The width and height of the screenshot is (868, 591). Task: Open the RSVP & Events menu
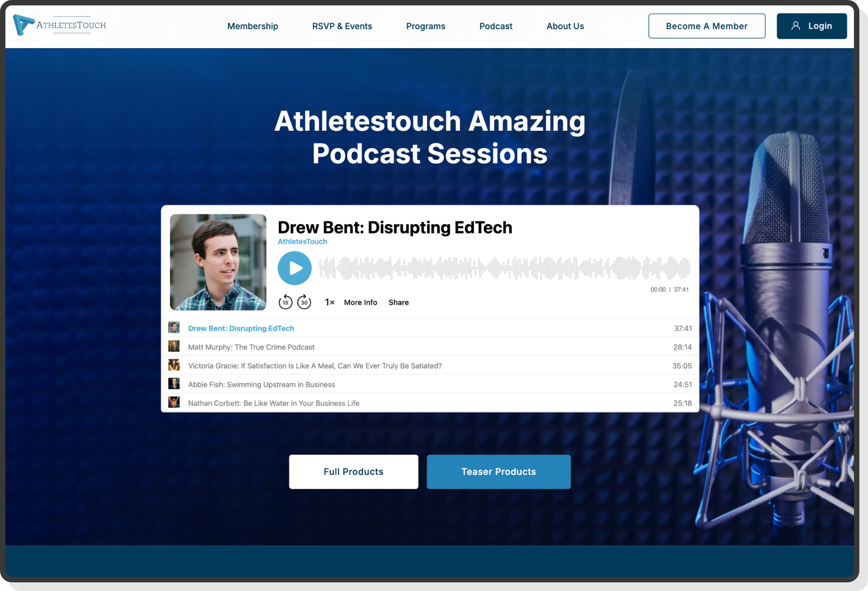pos(342,26)
